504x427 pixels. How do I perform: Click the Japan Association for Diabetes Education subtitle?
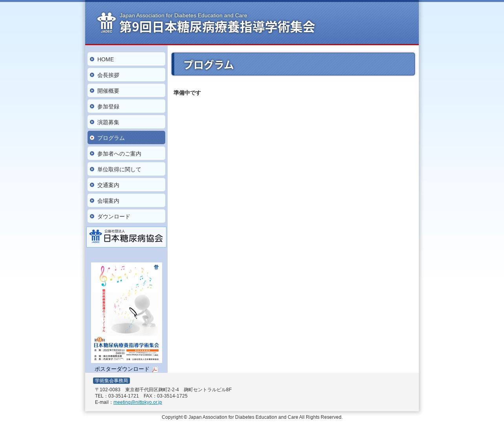point(183,15)
